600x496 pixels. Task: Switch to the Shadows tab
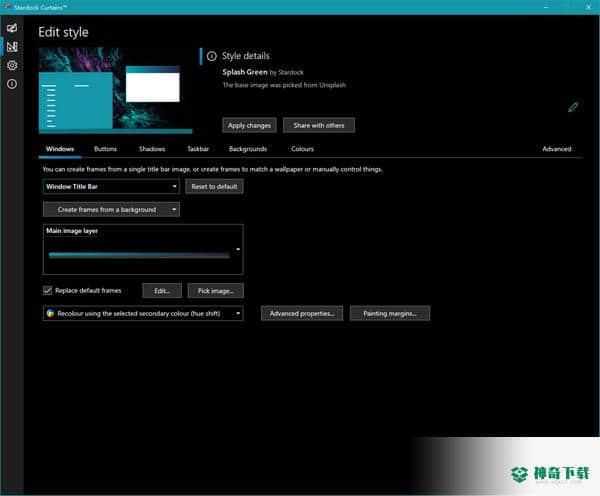click(x=152, y=149)
